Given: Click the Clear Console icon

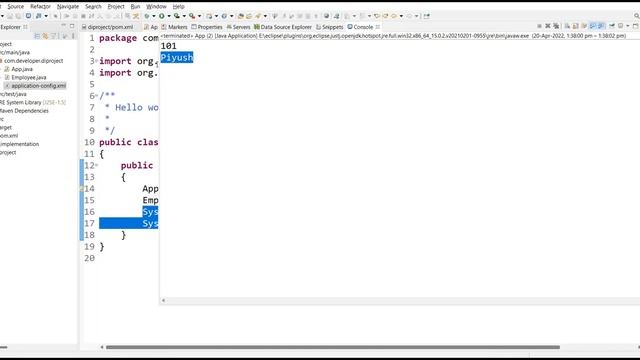Looking at the screenshot, I should coord(567,26).
